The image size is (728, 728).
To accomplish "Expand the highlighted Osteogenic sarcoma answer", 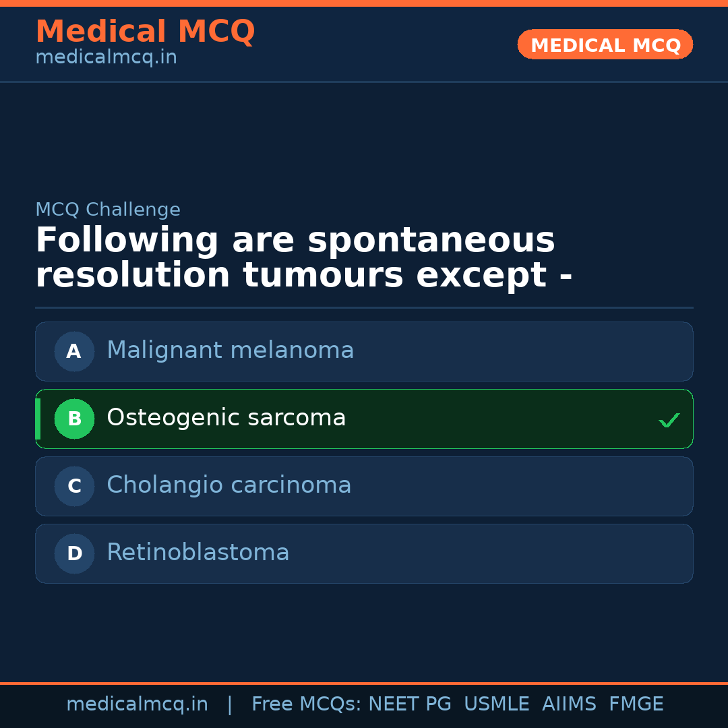I will pos(364,419).
